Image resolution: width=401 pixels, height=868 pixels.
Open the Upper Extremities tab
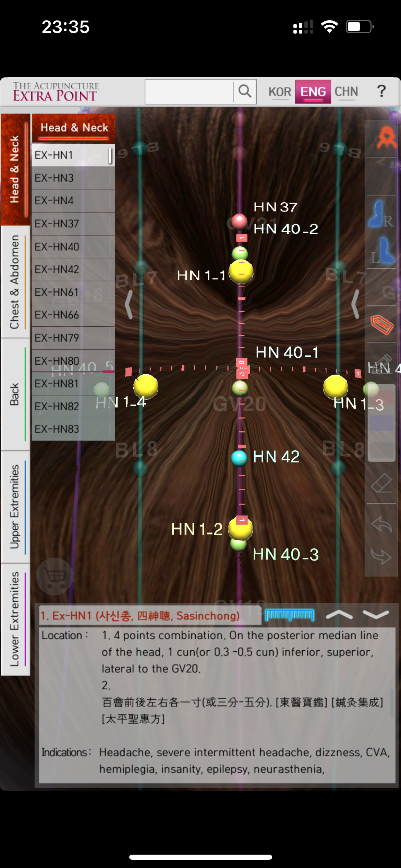15,507
